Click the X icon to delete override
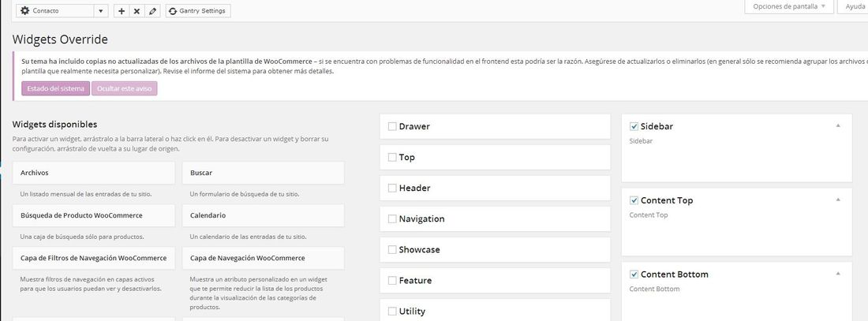 pyautogui.click(x=137, y=11)
